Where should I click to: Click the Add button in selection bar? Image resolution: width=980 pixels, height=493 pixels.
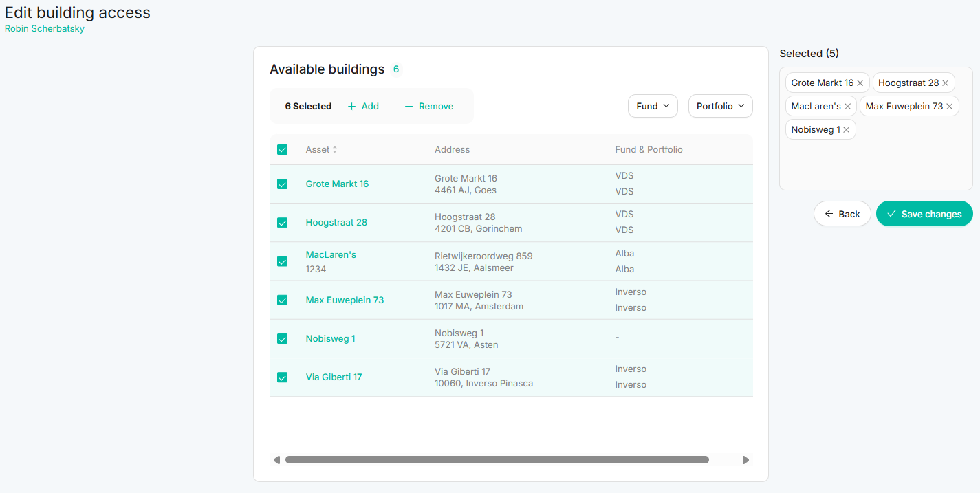(363, 106)
